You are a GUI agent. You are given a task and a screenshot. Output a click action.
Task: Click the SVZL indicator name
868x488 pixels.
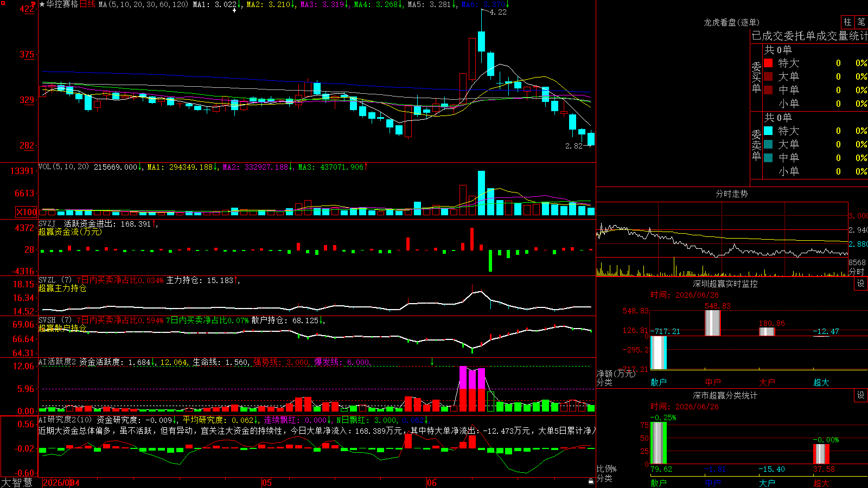point(47,280)
